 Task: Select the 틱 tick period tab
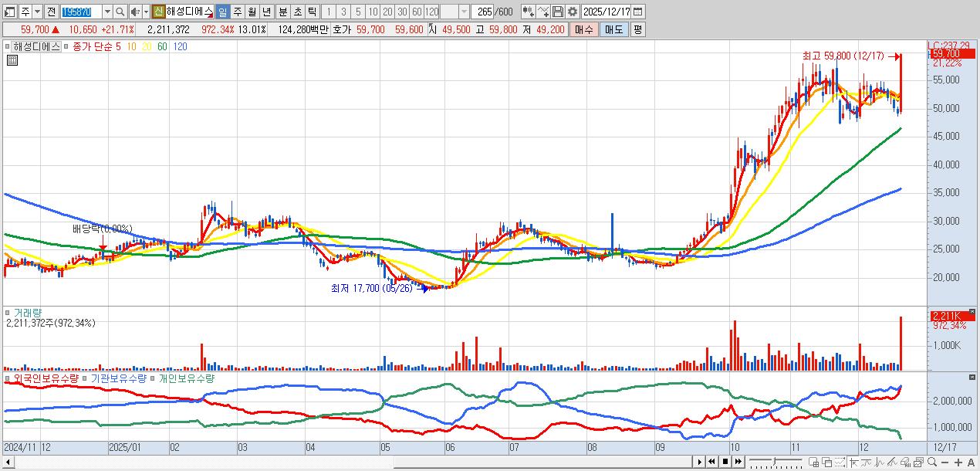pos(313,12)
